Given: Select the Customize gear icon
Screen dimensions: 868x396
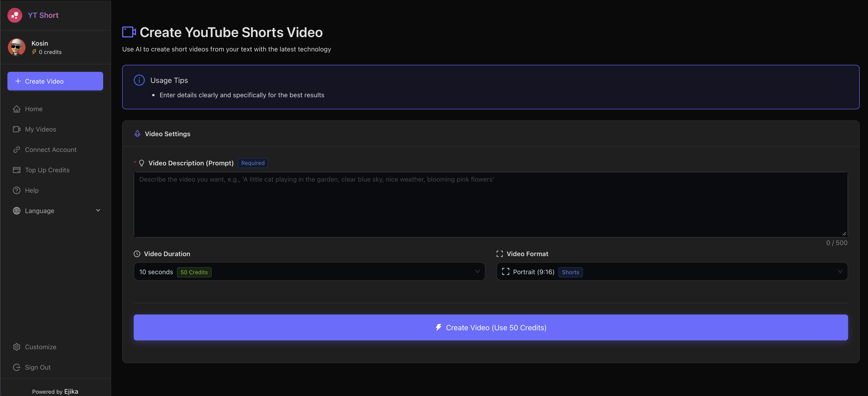Looking at the screenshot, I should [x=17, y=347].
